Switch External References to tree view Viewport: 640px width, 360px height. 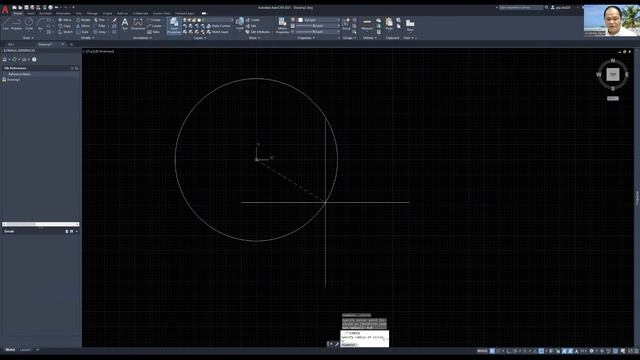coord(76,68)
